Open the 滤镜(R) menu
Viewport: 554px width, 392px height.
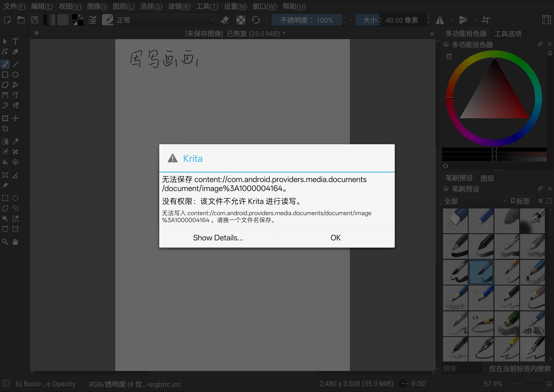179,6
